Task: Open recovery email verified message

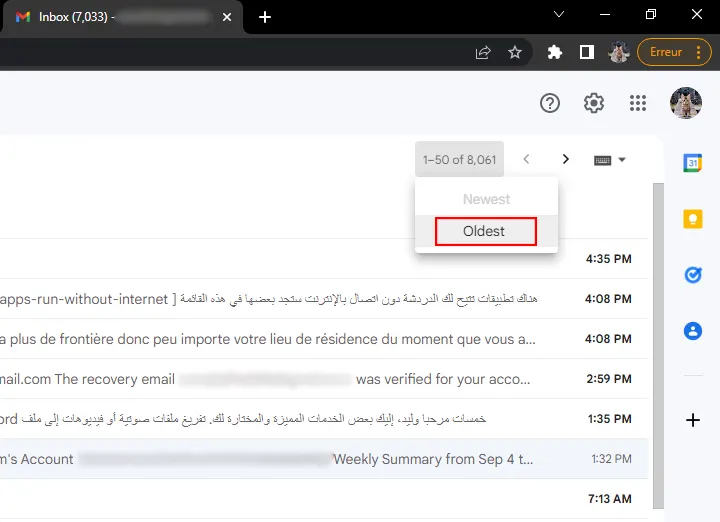Action: pos(324,379)
